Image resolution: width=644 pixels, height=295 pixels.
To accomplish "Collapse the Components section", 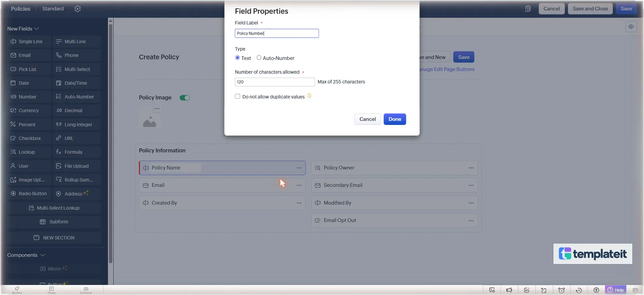I will tap(26, 255).
